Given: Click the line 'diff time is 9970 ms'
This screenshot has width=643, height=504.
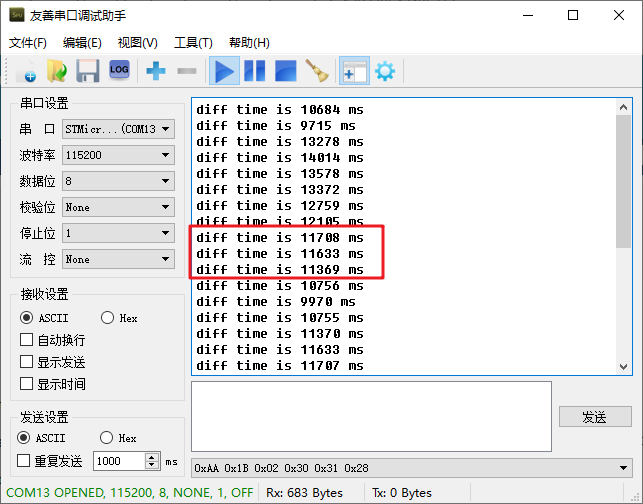Looking at the screenshot, I should pos(276,302).
